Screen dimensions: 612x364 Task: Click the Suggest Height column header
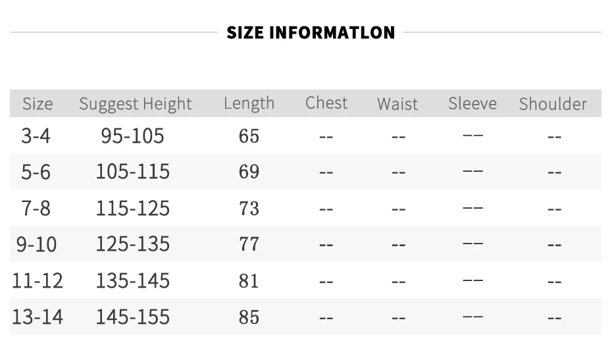pyautogui.click(x=136, y=104)
